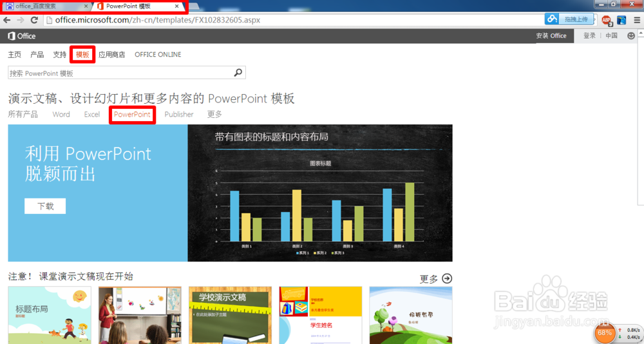Click the 登录 sign-in link
The width and height of the screenshot is (644, 344).
[589, 36]
